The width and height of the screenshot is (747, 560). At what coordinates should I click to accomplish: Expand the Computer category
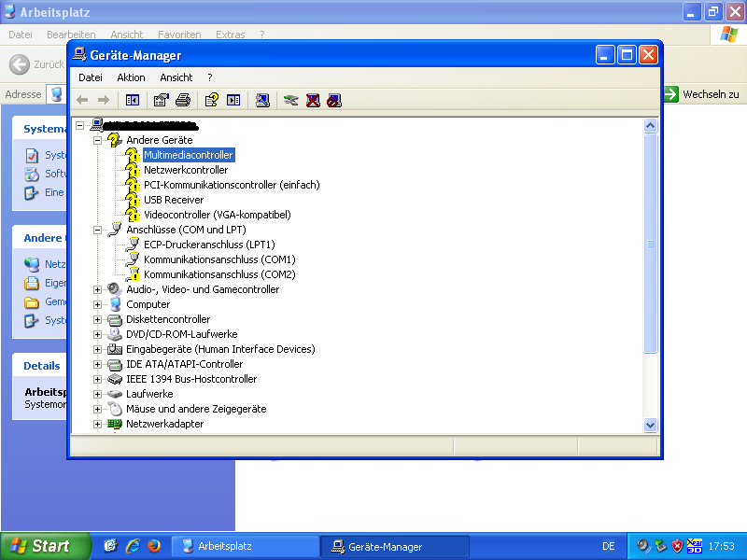coord(98,305)
